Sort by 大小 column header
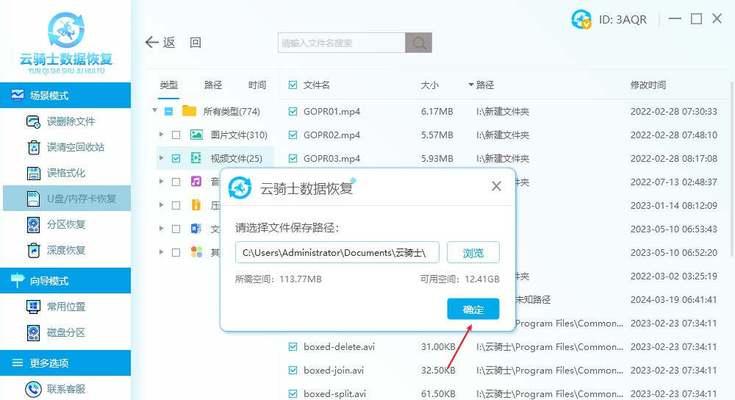 429,85
